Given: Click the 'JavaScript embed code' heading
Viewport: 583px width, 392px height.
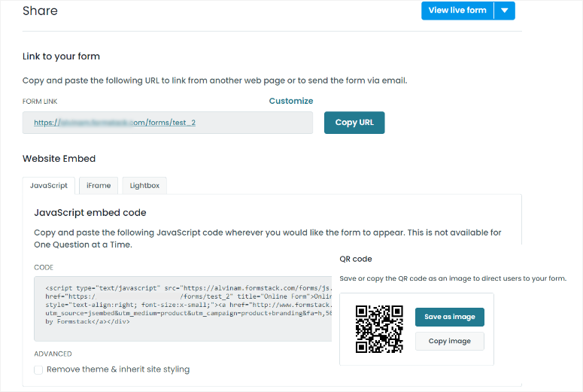Looking at the screenshot, I should click(x=90, y=213).
